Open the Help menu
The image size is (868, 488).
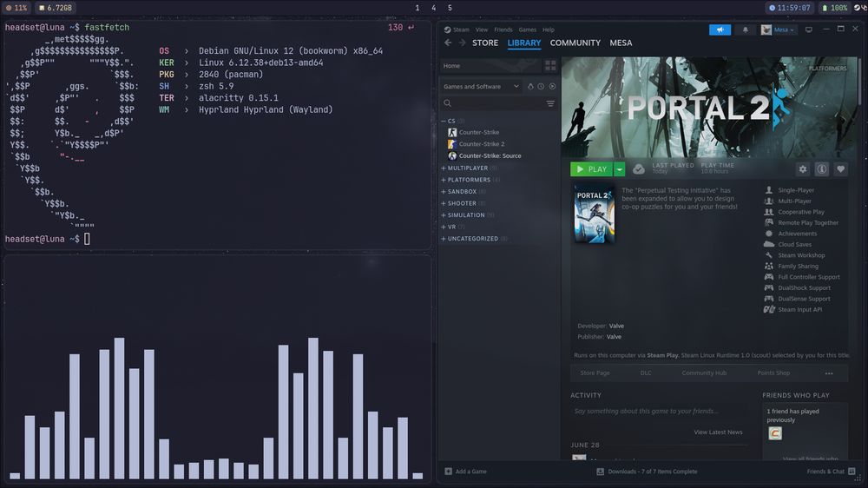[548, 30]
